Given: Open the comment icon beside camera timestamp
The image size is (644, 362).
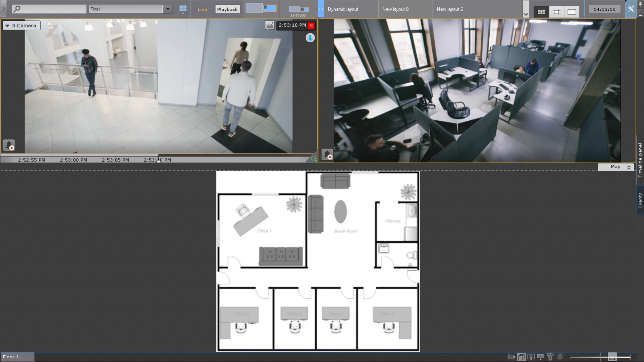Looking at the screenshot, I should point(270,25).
